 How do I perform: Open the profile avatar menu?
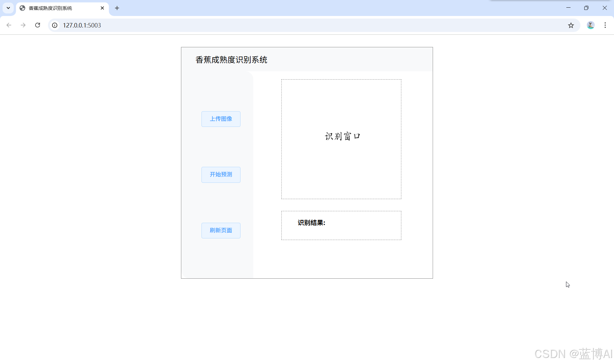pyautogui.click(x=590, y=25)
